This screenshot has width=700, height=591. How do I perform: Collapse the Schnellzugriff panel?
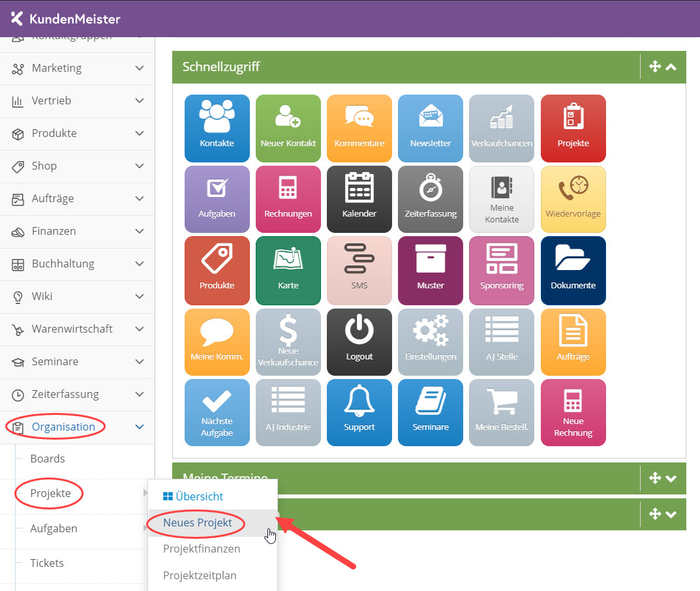click(671, 67)
